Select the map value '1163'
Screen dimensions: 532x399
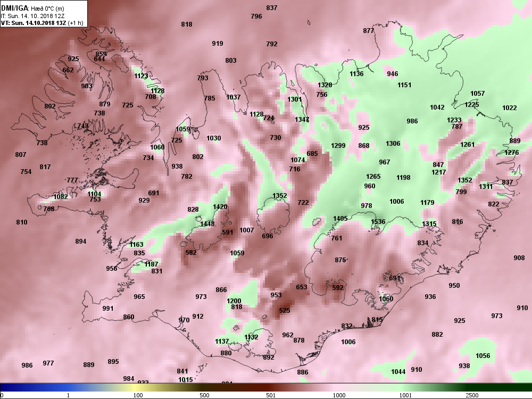(x=136, y=244)
